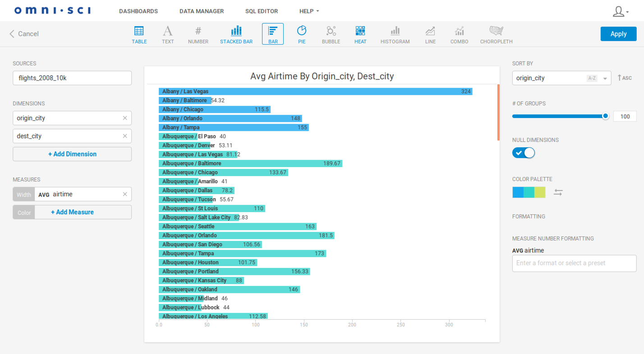The width and height of the screenshot is (644, 354).
Task: Click the Albuquerque / St Louis bar
Action: [x=212, y=209]
